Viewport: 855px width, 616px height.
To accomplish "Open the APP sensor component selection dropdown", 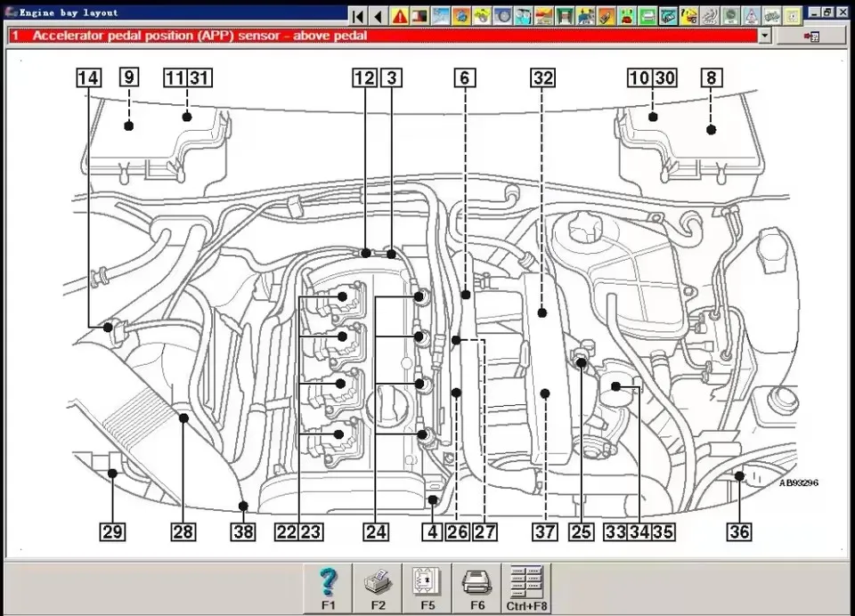I will pyautogui.click(x=764, y=36).
